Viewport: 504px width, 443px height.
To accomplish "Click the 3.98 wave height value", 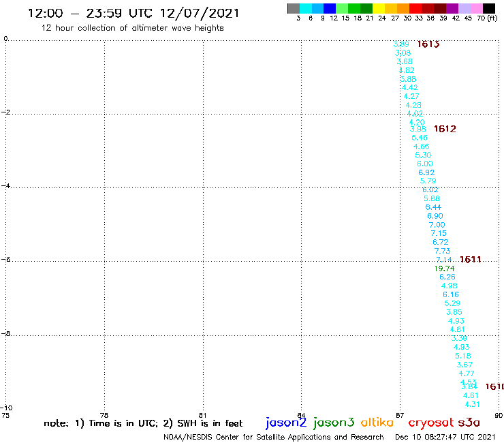I will (418, 129).
